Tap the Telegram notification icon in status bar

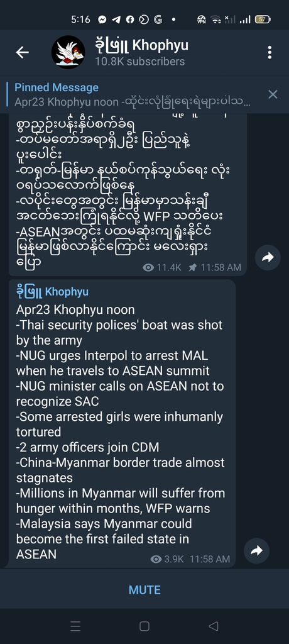click(x=116, y=19)
